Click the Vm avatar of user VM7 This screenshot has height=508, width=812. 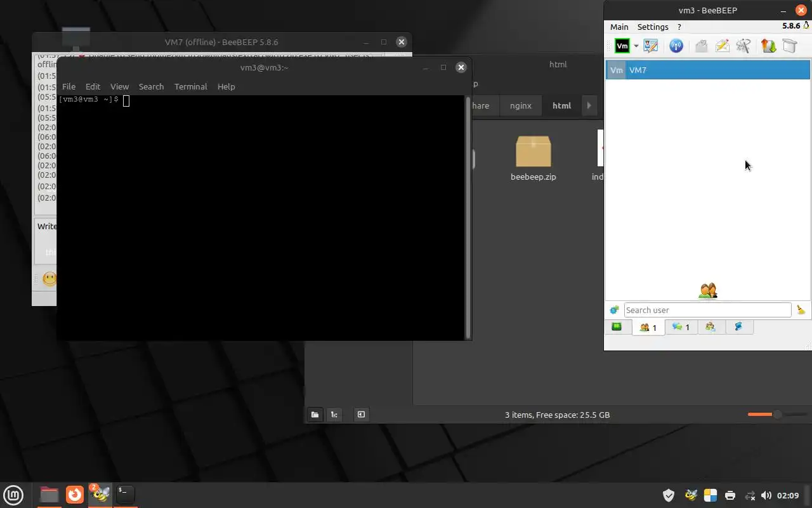[616, 70]
